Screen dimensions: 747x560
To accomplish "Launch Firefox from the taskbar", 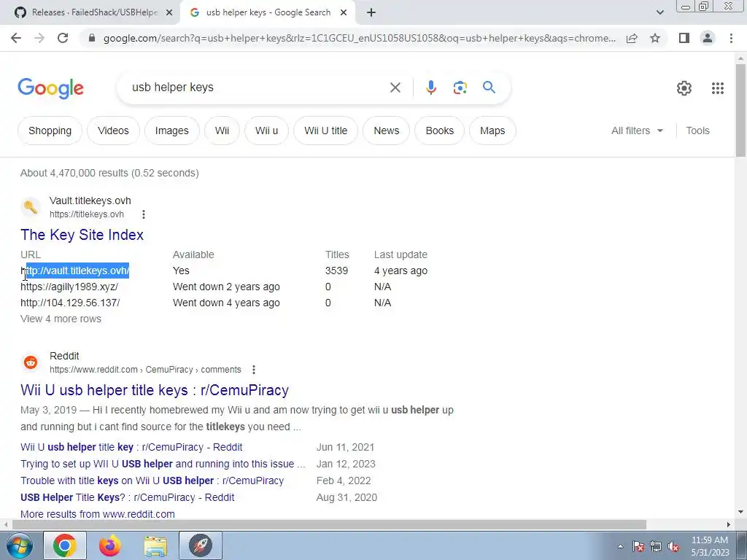I will tap(110, 545).
